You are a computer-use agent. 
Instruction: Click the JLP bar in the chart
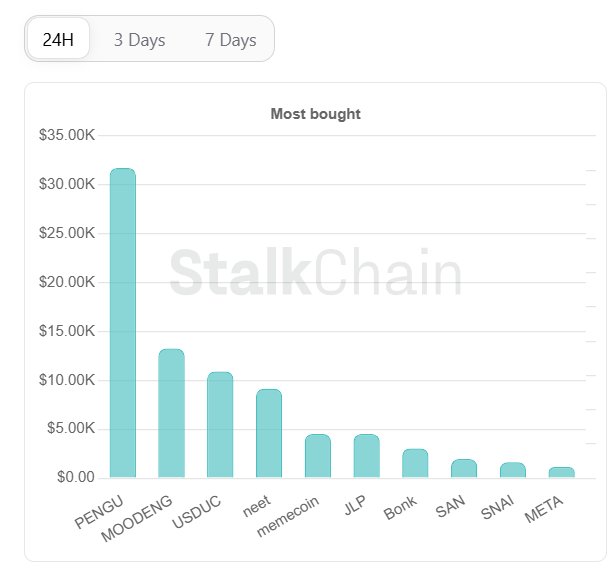366,456
